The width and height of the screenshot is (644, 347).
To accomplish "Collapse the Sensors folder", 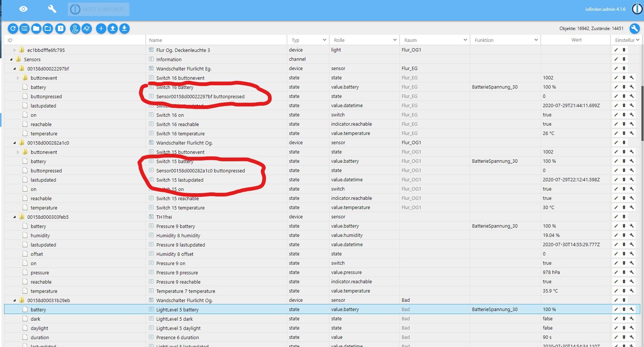I will click(x=11, y=59).
